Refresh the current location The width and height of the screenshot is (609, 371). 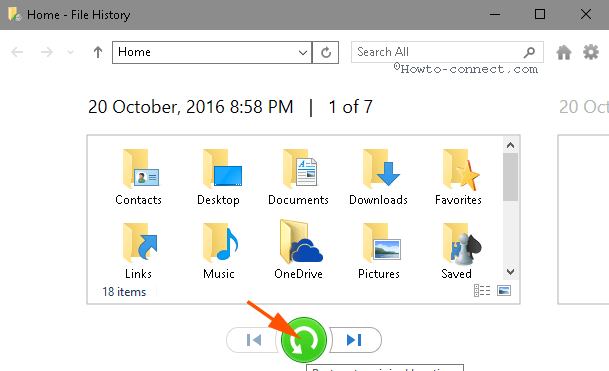tap(326, 52)
